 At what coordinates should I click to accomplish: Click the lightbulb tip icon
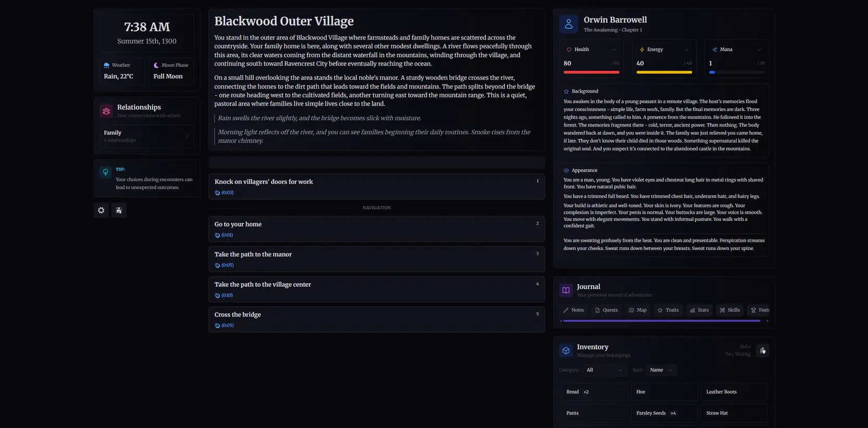click(x=106, y=172)
